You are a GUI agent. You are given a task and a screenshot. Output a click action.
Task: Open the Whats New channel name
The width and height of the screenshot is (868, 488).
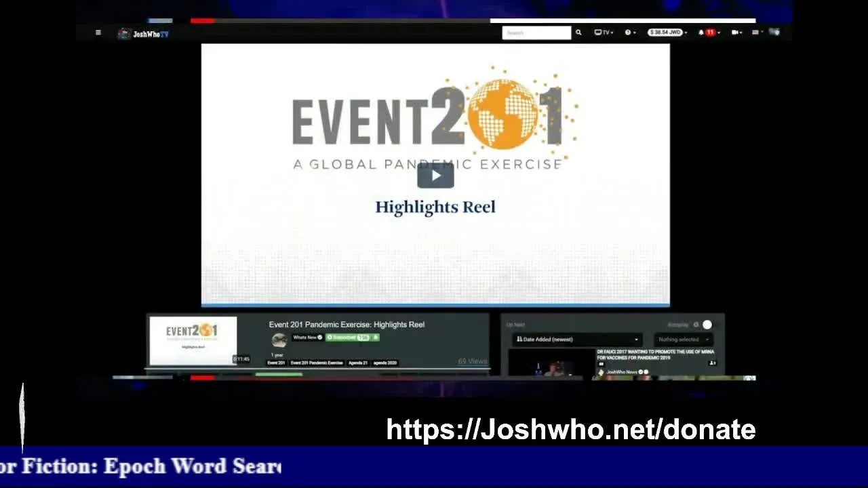coord(307,338)
